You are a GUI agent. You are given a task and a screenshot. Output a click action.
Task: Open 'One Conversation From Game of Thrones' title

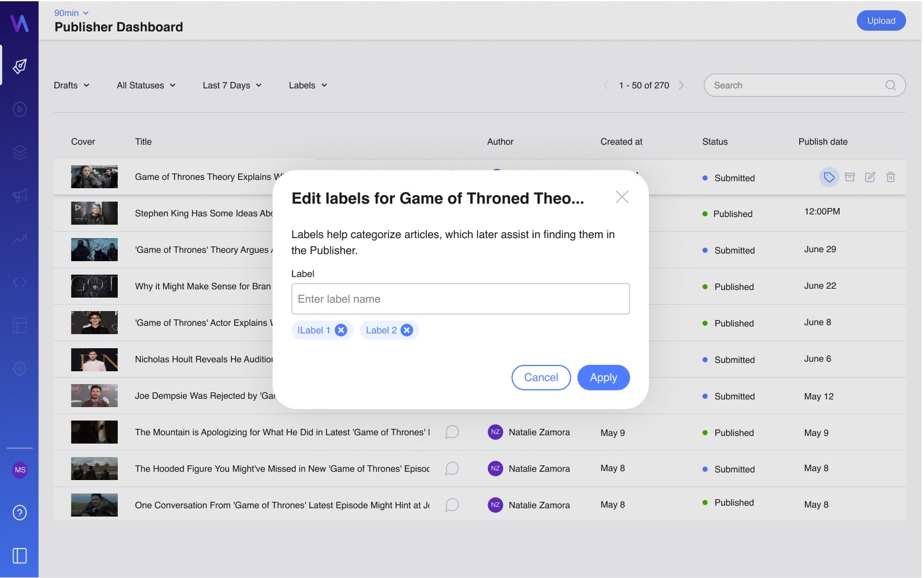[282, 505]
